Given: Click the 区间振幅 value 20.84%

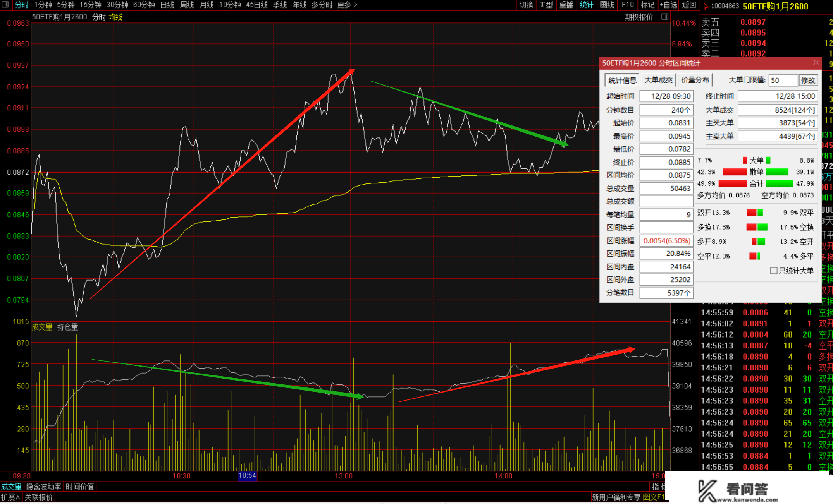Looking at the screenshot, I should tap(666, 254).
